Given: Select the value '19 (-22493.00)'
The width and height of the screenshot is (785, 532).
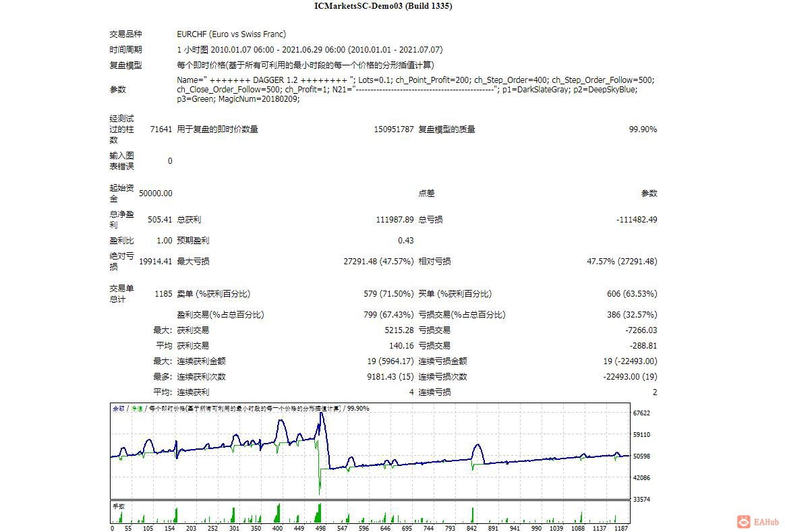Looking at the screenshot, I should click(x=631, y=361).
